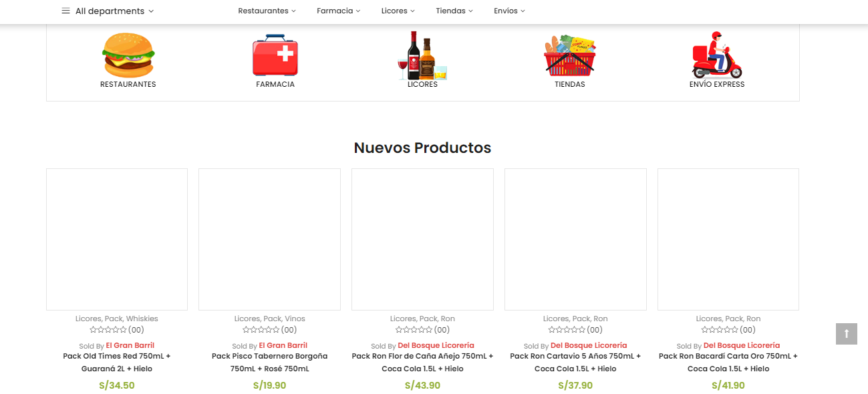Rate Pack Ron Bacardí with stars
Screen dimensions: 868x394
(720, 330)
